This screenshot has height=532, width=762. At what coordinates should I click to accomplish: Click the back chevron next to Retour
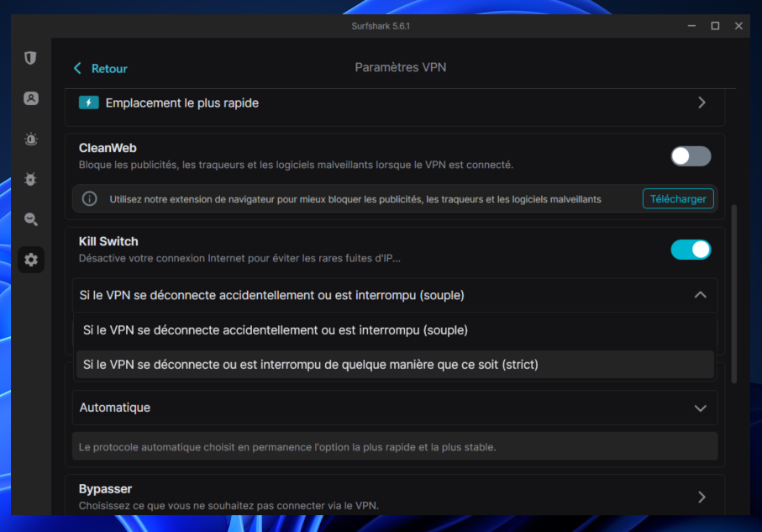click(77, 68)
